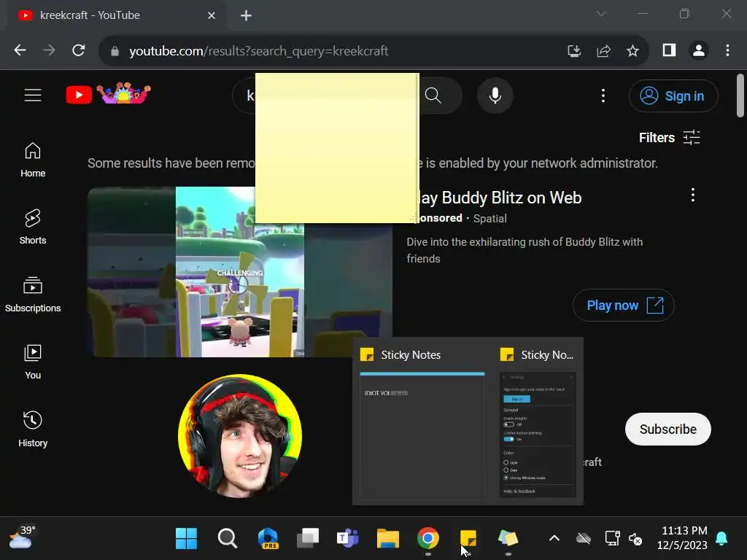
Task: Click the OneDrive cloud tray icon
Action: click(583, 539)
